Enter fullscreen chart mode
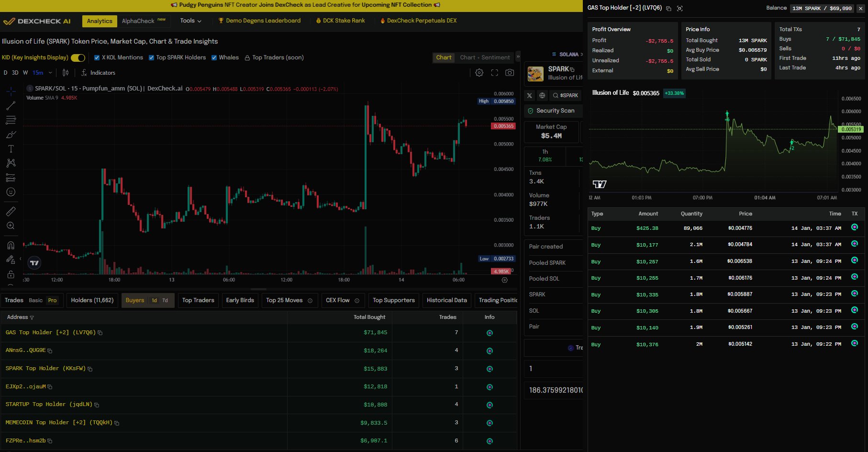 click(x=494, y=73)
